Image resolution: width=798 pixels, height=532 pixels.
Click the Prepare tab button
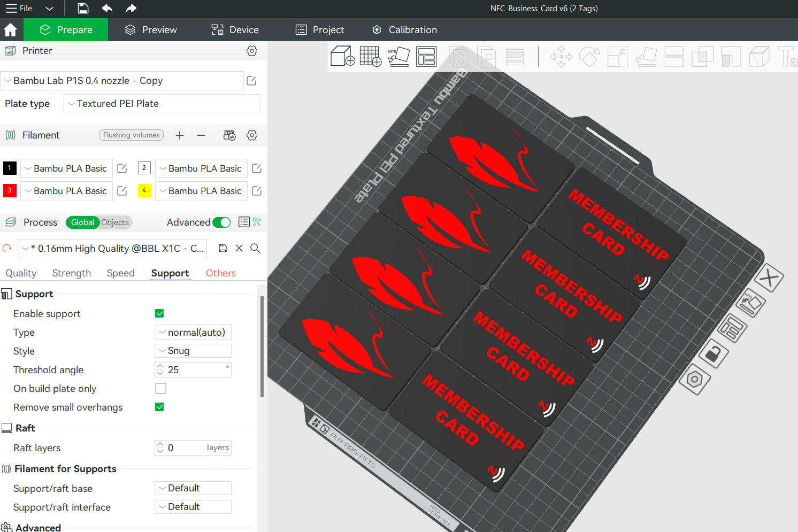[66, 30]
